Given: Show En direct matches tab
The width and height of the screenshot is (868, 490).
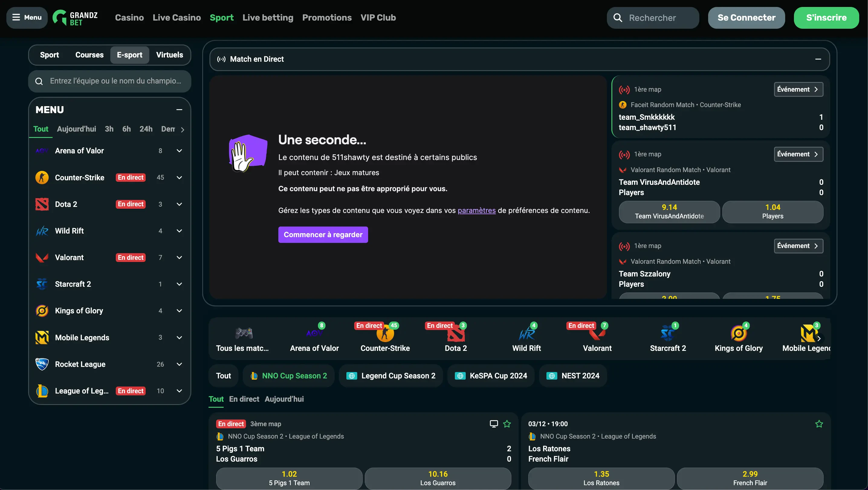Looking at the screenshot, I should pyautogui.click(x=244, y=399).
